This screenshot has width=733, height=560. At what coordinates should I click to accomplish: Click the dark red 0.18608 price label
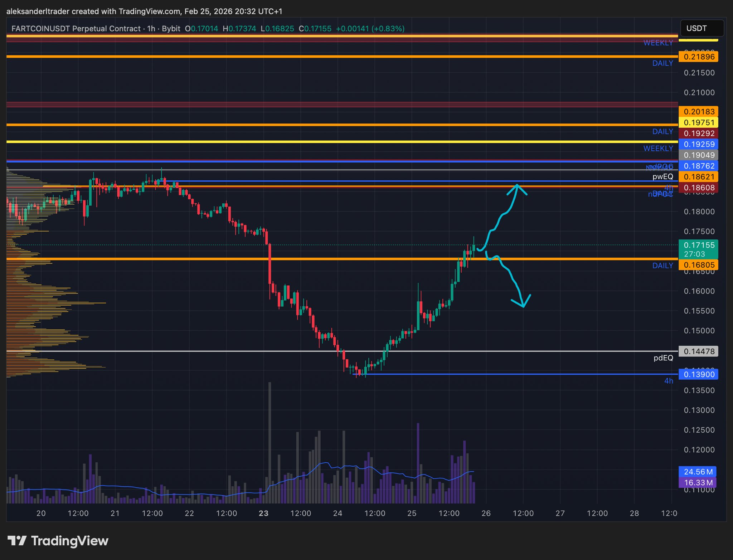point(698,188)
